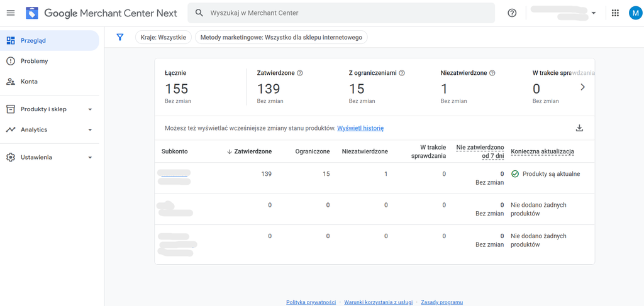The image size is (644, 306).
Task: Click the Z ograniczeniami 15 summary card
Action: (x=384, y=87)
